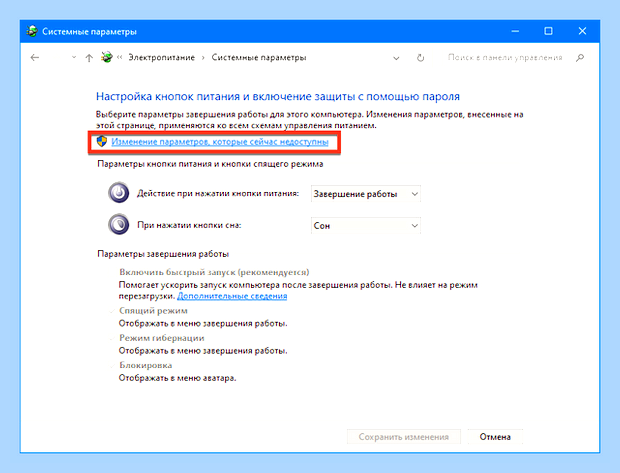
Task: Click the Сохранить изменения button
Action: point(404,437)
